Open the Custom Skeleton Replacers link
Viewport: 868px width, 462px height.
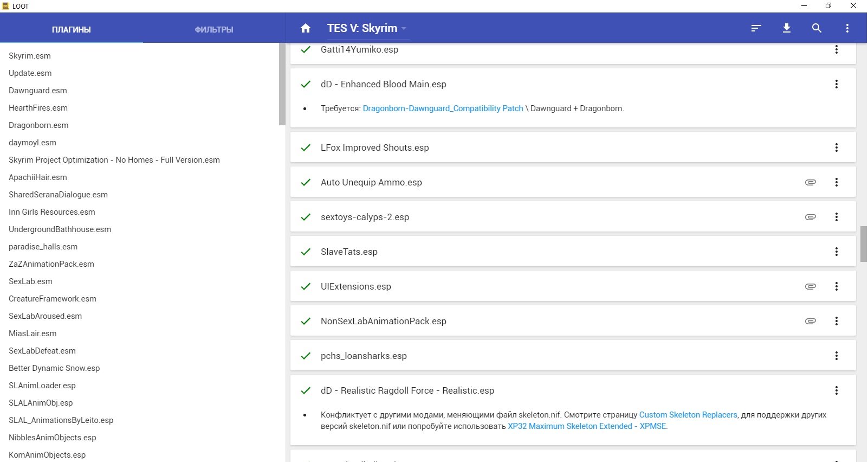(688, 415)
